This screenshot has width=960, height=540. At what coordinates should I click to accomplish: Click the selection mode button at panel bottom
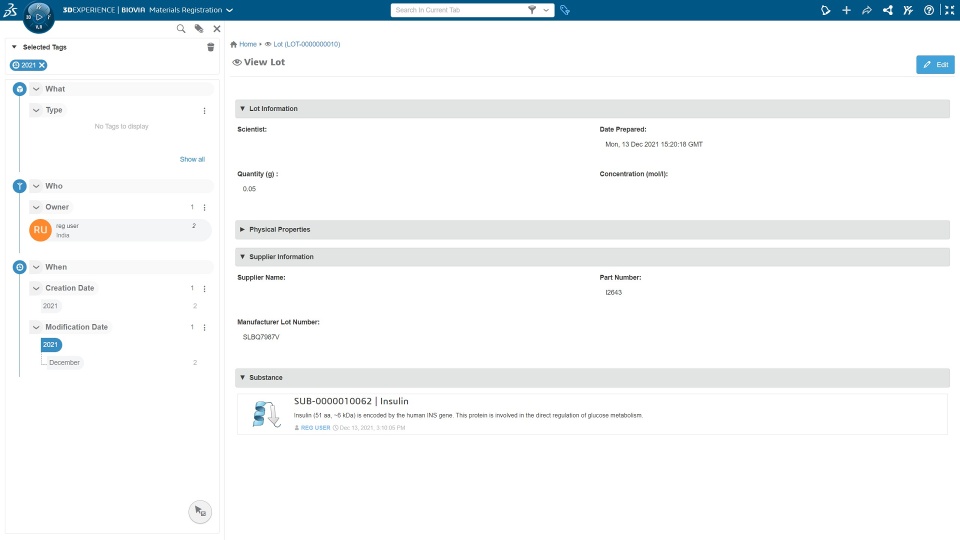[x=200, y=511]
